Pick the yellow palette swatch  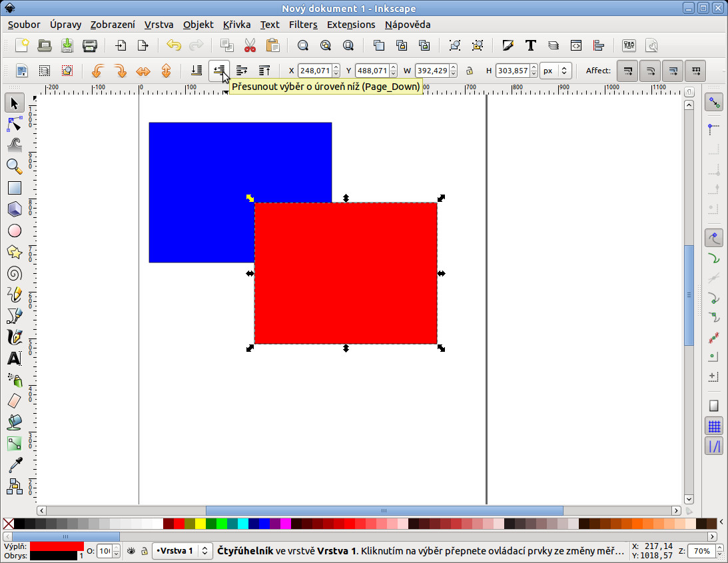coord(200,524)
